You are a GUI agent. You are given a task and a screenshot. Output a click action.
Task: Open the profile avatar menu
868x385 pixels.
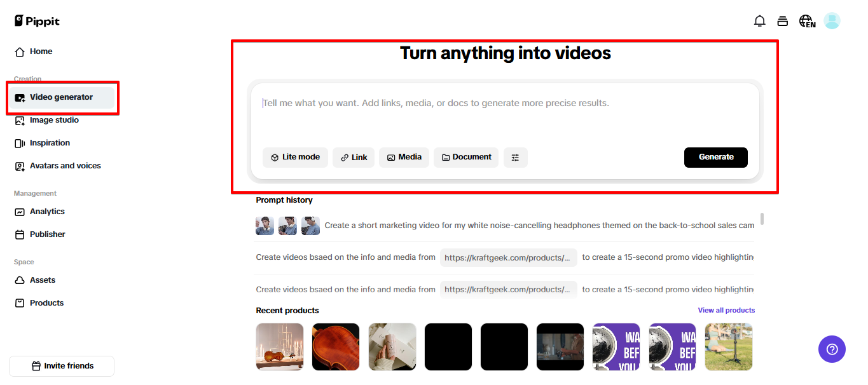(x=832, y=20)
